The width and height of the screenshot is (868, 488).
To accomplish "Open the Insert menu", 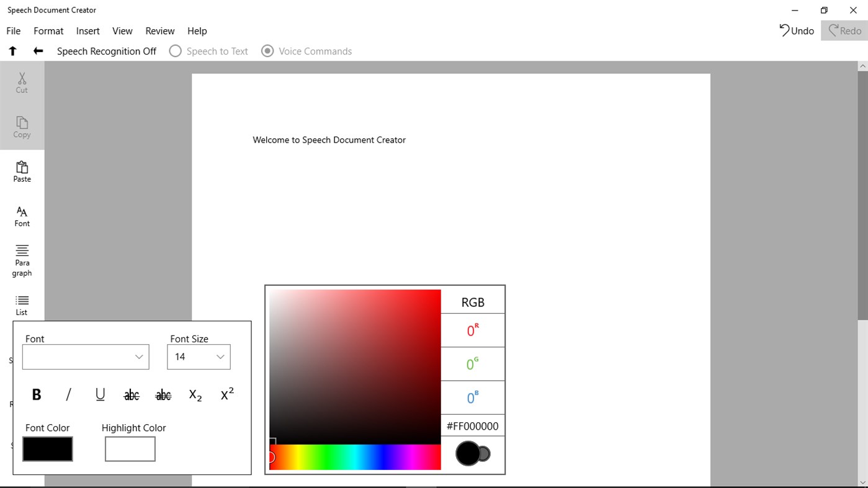I will [x=87, y=30].
